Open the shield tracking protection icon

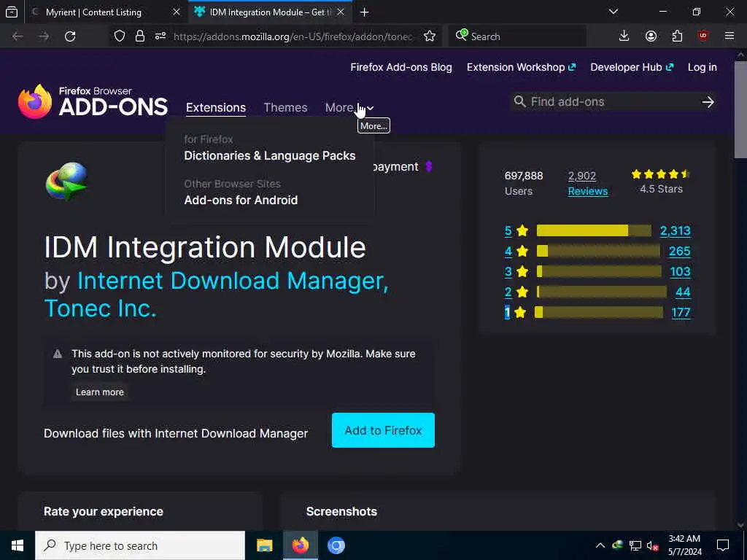click(x=120, y=36)
